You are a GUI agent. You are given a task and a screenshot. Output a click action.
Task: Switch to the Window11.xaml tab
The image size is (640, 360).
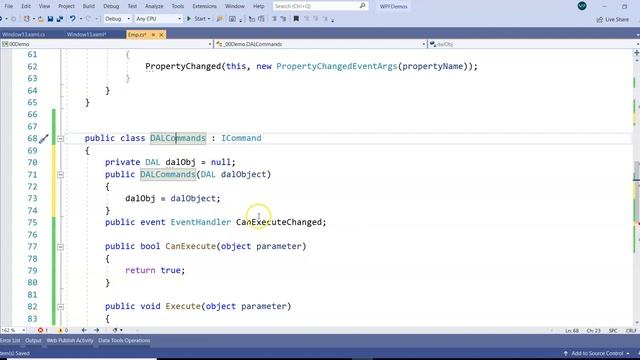[x=87, y=35]
